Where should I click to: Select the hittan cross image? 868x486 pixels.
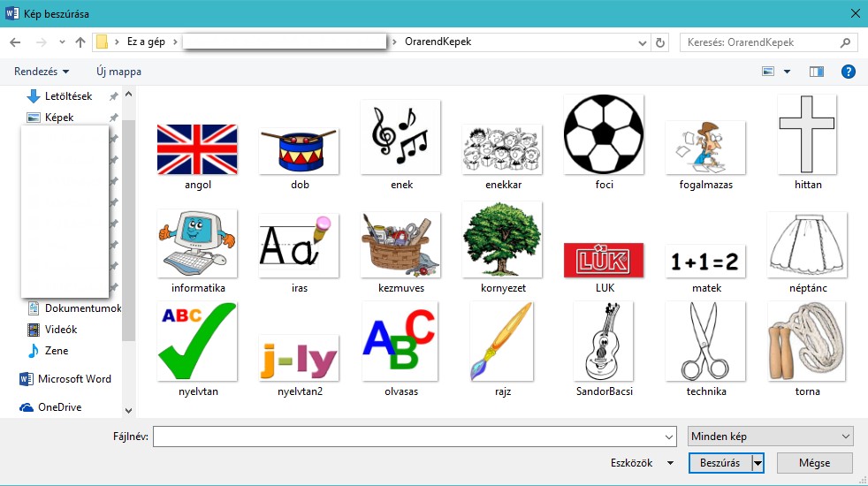pyautogui.click(x=807, y=134)
